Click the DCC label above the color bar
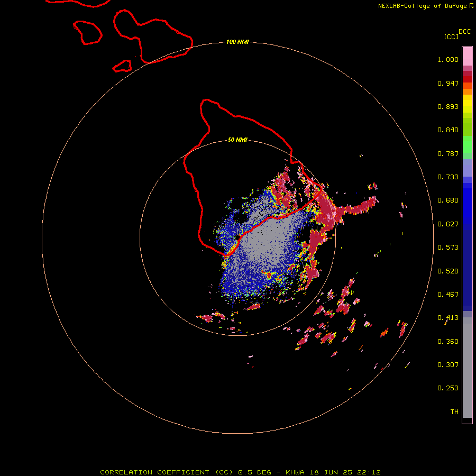Viewport: 476px width, 476px height. (x=464, y=32)
